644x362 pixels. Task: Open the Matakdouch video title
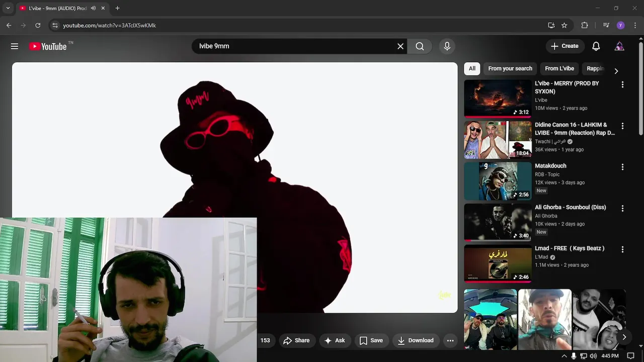pyautogui.click(x=550, y=166)
